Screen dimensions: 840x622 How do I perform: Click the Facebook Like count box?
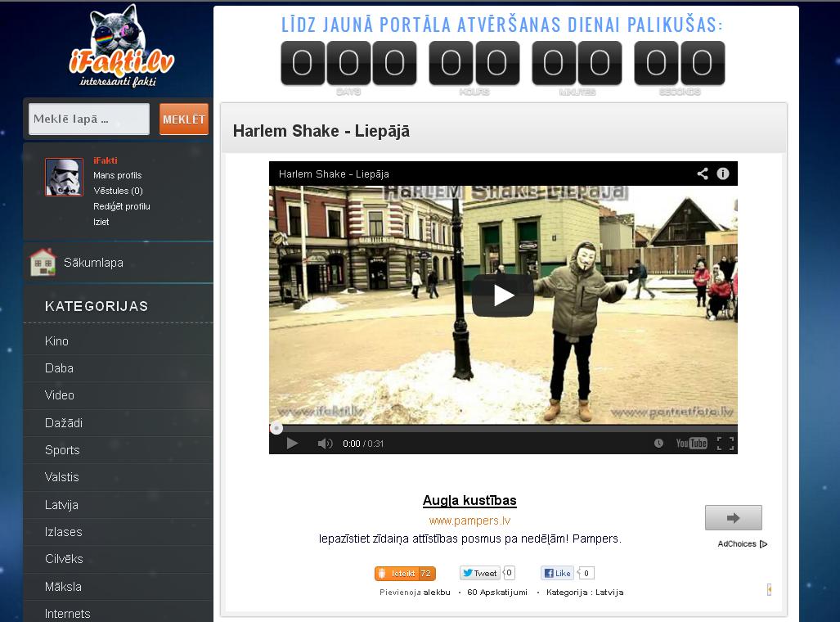[586, 573]
